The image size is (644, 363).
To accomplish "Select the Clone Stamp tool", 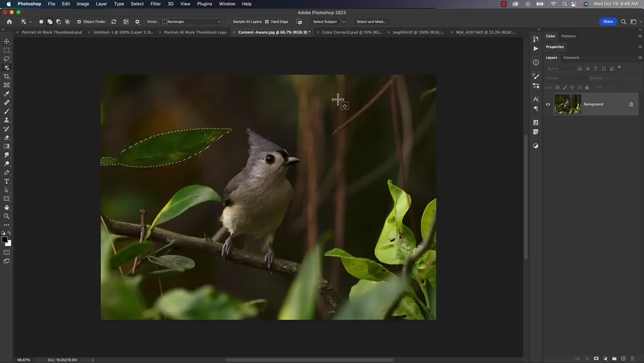I will pos(6,120).
